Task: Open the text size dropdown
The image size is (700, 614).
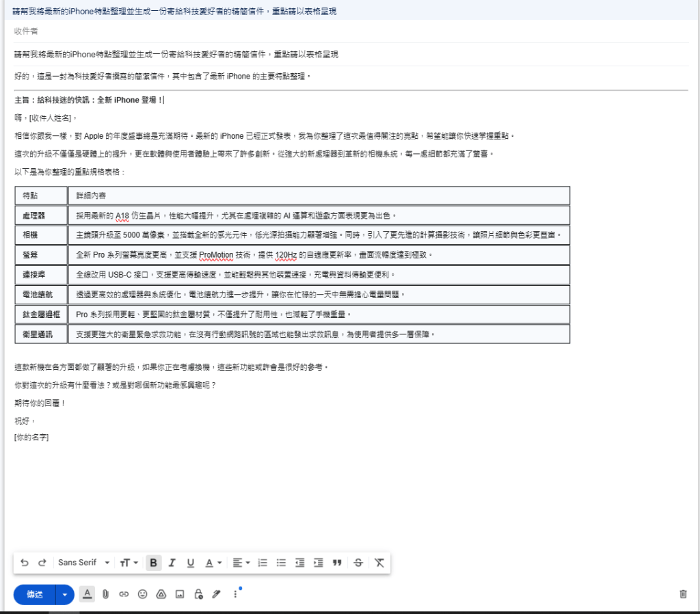Action: [129, 563]
